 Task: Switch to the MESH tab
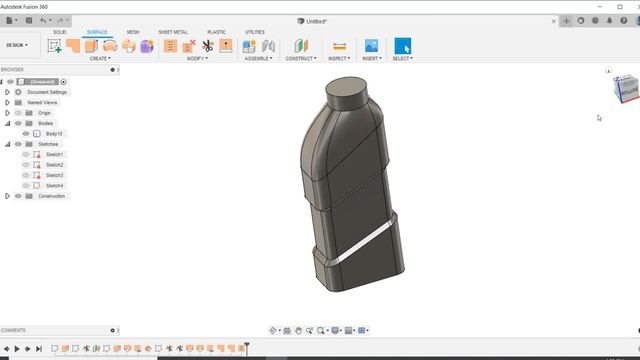(133, 32)
